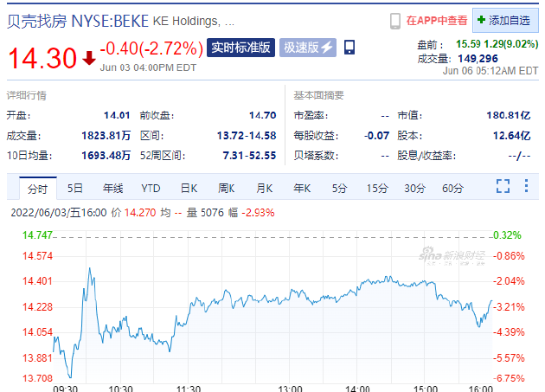Select the 月K chart tab
The width and height of the screenshot is (545, 392).
[x=264, y=189]
